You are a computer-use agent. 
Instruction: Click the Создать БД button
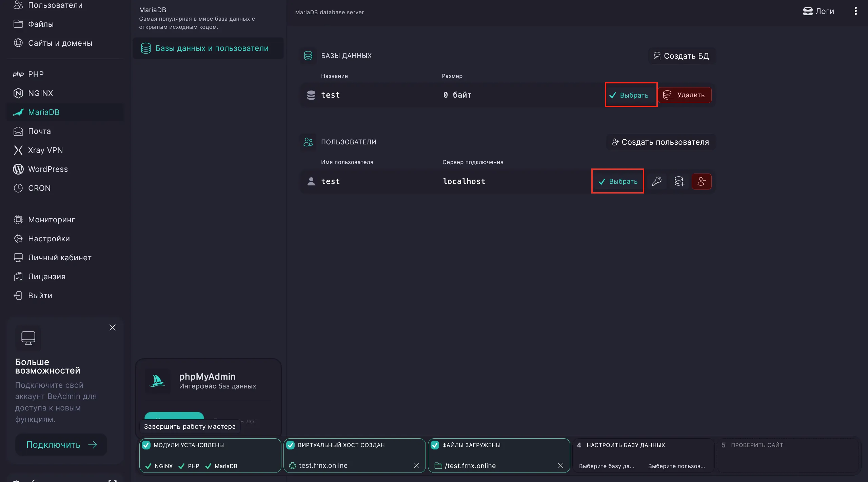tap(682, 56)
